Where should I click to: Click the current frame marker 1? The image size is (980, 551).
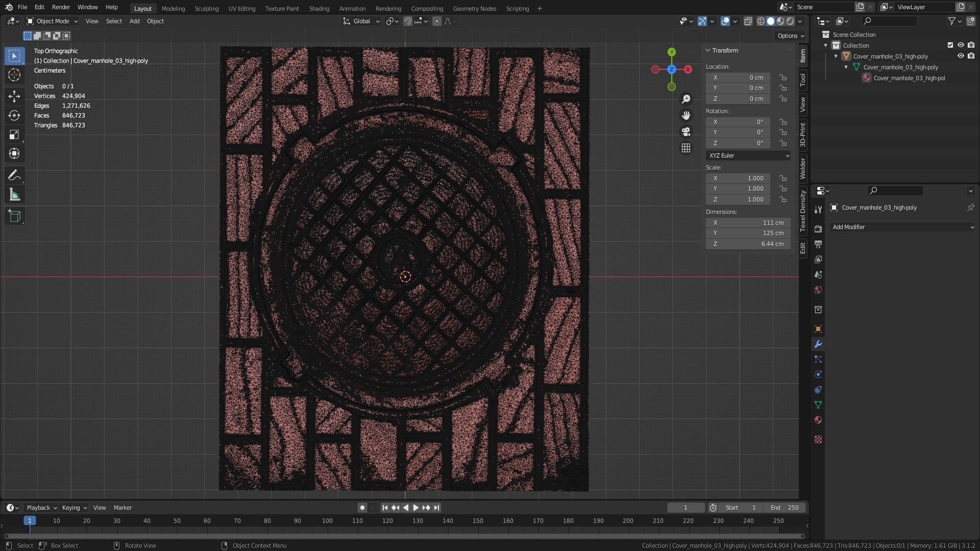(x=30, y=520)
